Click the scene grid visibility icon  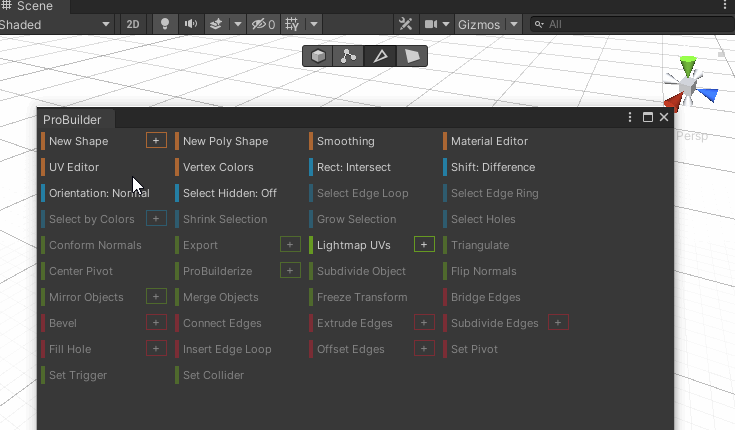pyautogui.click(x=292, y=24)
